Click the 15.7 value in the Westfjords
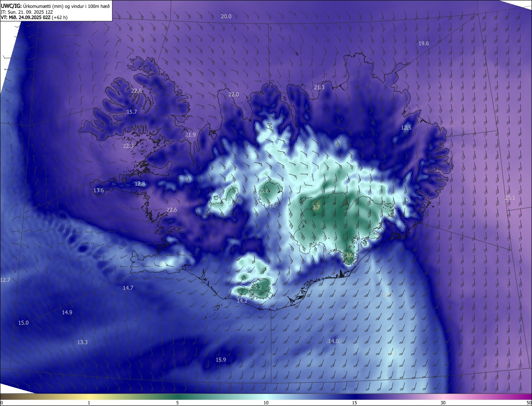This screenshot has width=532, height=406. click(132, 112)
